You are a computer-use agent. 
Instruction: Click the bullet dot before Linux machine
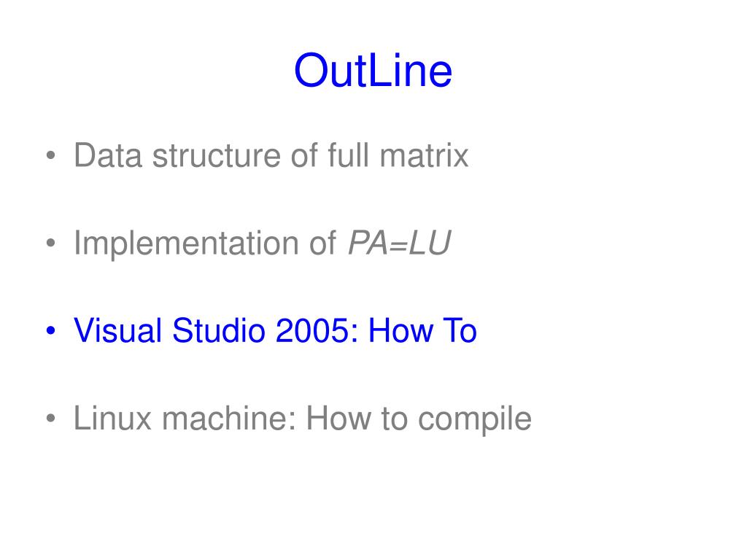pyautogui.click(x=50, y=418)
